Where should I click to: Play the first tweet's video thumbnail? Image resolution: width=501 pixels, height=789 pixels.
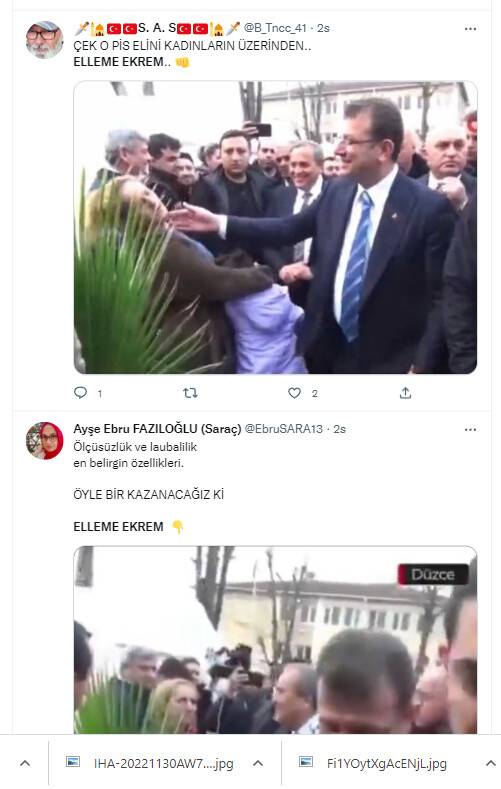coord(275,227)
